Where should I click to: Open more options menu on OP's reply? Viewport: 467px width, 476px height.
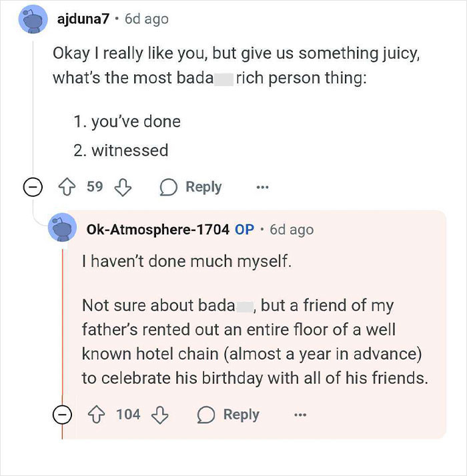coord(301,415)
